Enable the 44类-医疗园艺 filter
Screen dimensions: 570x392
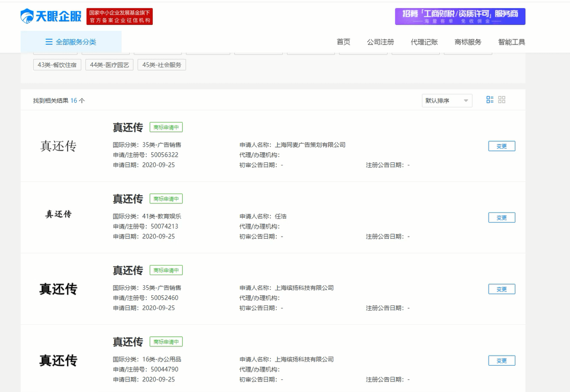coord(109,65)
